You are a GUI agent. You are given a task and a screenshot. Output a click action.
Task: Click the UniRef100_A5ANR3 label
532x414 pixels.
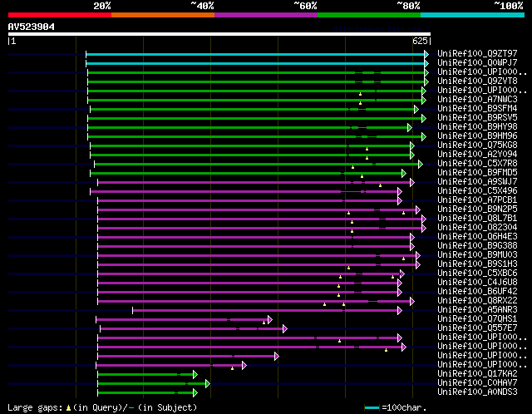coord(477,310)
